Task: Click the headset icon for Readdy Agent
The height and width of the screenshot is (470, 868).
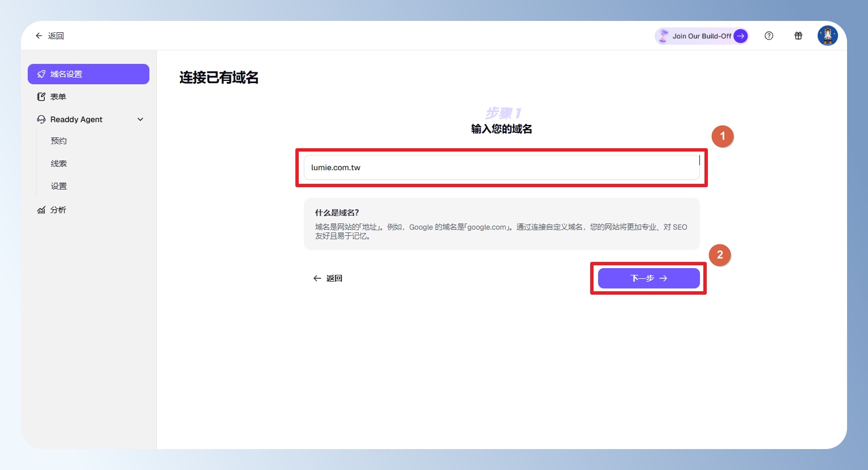Action: (x=41, y=119)
